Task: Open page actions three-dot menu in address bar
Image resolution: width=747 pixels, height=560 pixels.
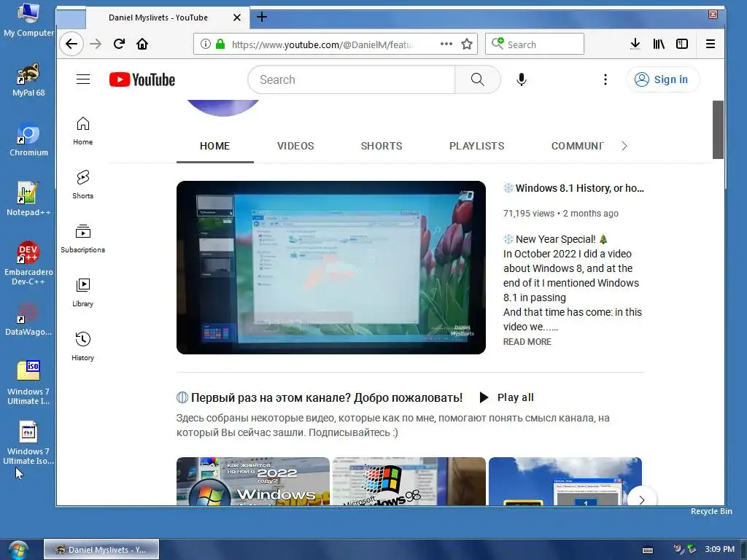Action: (x=446, y=44)
